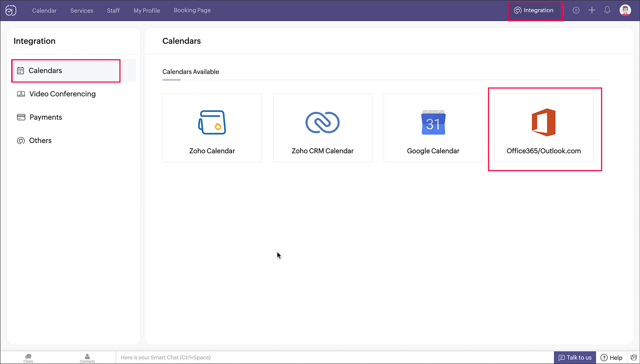The height and width of the screenshot is (364, 640).
Task: Select the Zoho CRM Calendar card
Action: (323, 128)
